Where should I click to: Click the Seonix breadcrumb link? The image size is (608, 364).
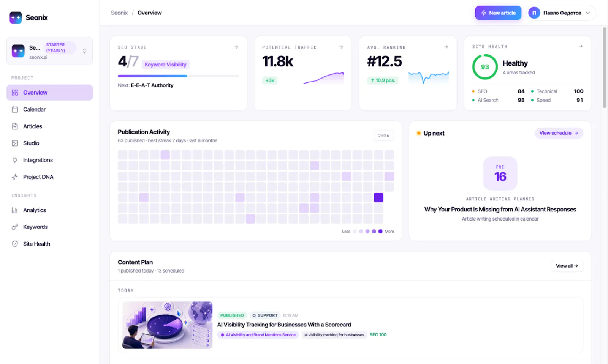point(119,13)
